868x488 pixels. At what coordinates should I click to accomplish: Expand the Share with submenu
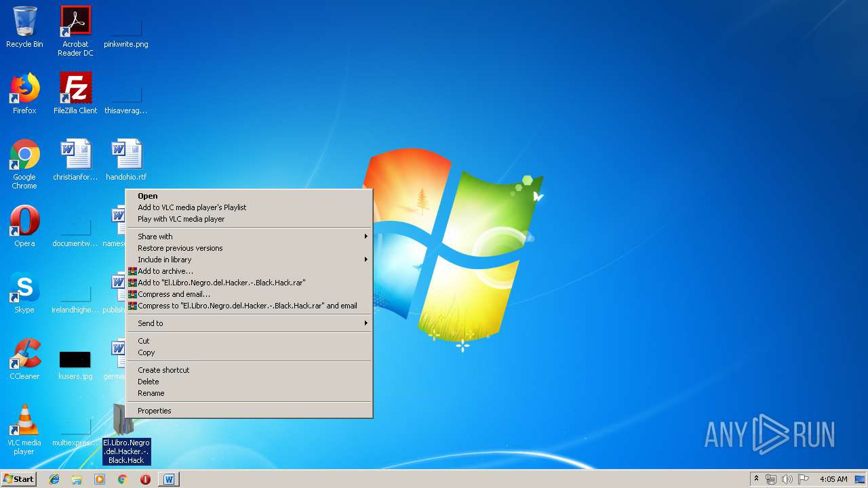249,237
